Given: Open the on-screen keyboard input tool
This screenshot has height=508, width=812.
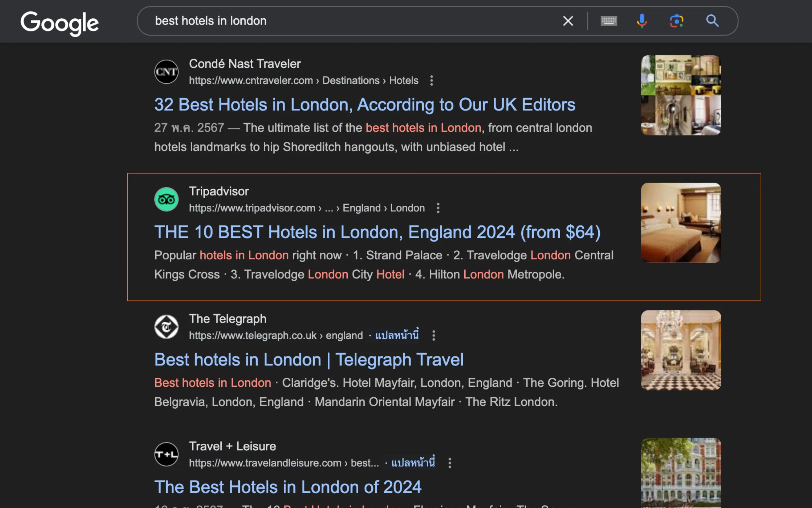Looking at the screenshot, I should tap(609, 21).
